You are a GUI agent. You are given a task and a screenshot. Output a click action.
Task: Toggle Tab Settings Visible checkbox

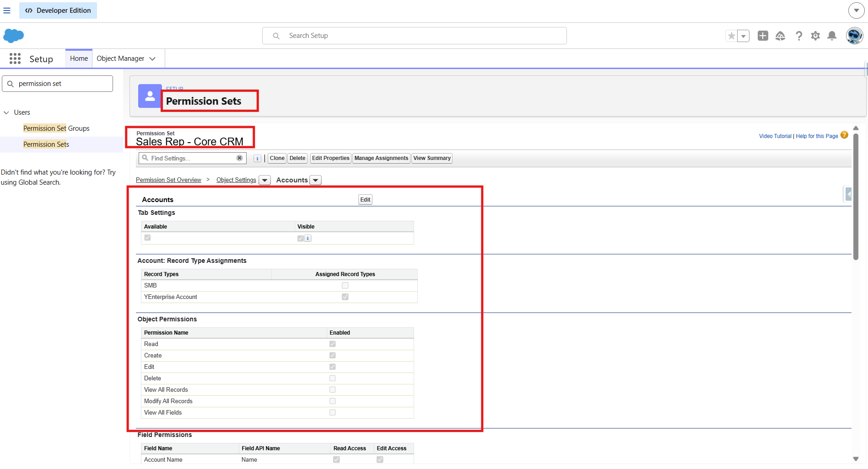300,238
